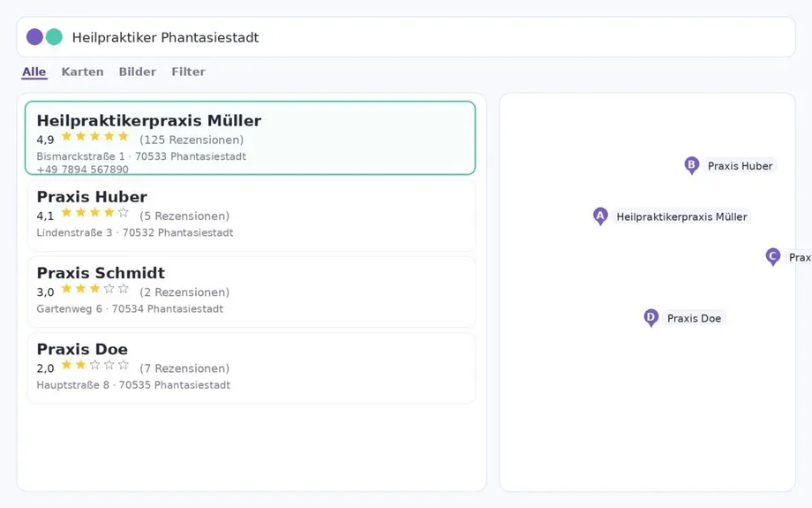Open Heilpraktikerpraxis Müller result title
This screenshot has height=508, width=812.
(149, 120)
